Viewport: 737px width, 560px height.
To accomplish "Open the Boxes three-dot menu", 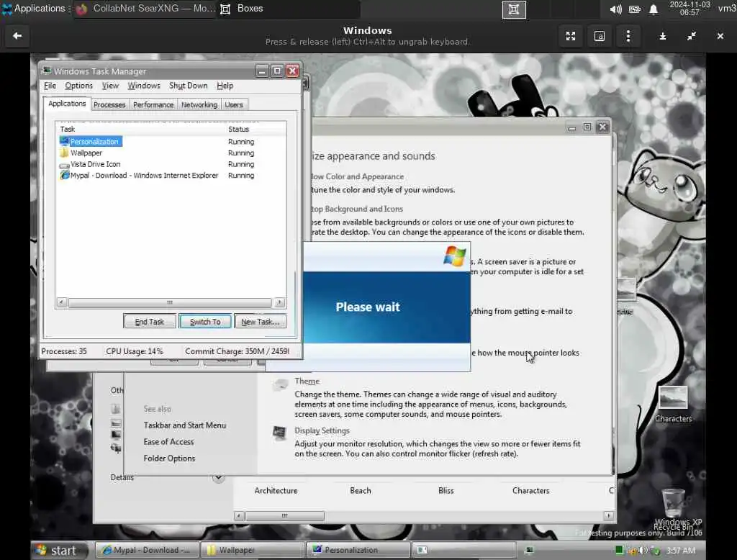I will pyautogui.click(x=628, y=36).
